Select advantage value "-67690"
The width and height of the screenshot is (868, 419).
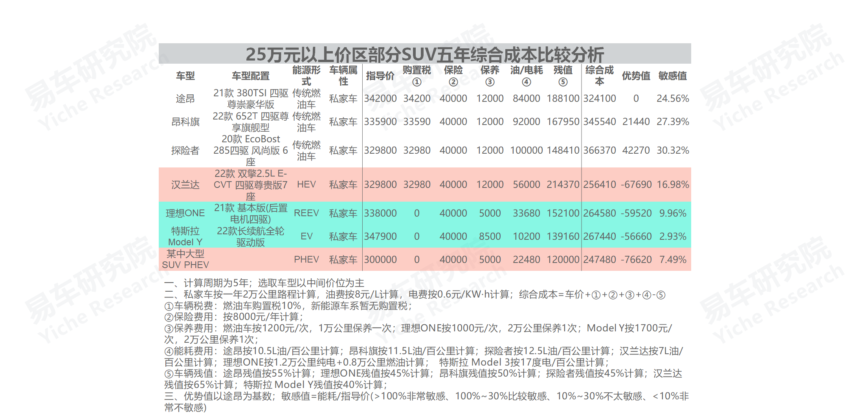click(636, 185)
